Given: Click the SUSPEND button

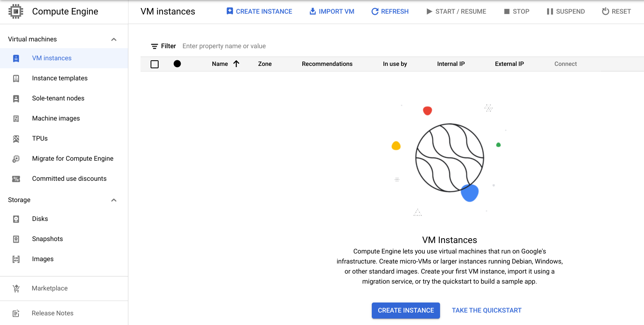Looking at the screenshot, I should (x=566, y=11).
